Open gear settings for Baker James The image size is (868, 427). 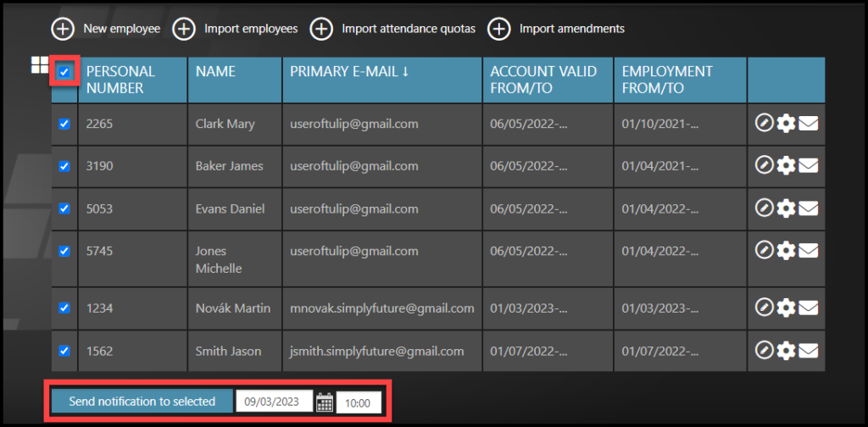pos(786,166)
